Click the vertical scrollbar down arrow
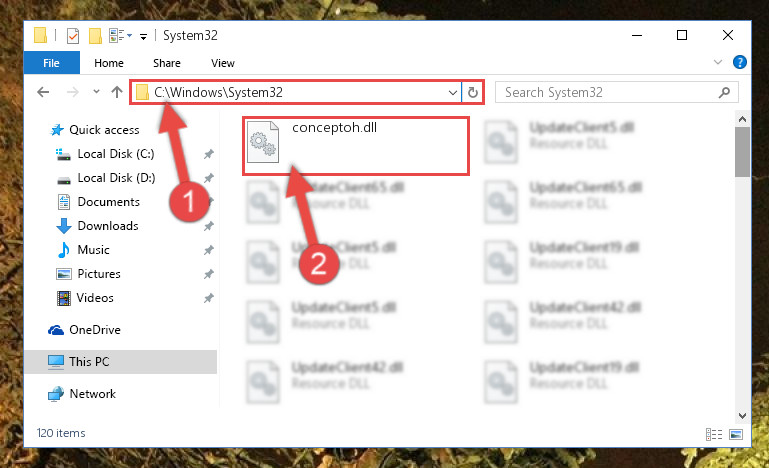 (742, 416)
